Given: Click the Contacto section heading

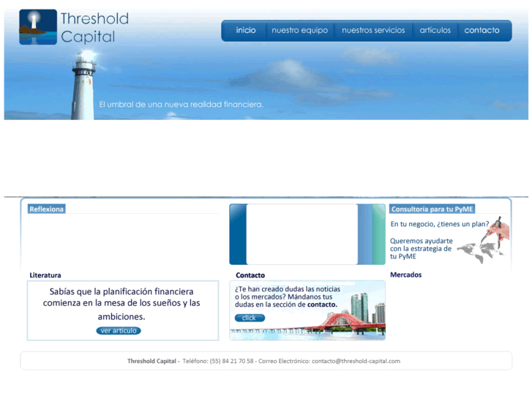Looking at the screenshot, I should pyautogui.click(x=250, y=275).
